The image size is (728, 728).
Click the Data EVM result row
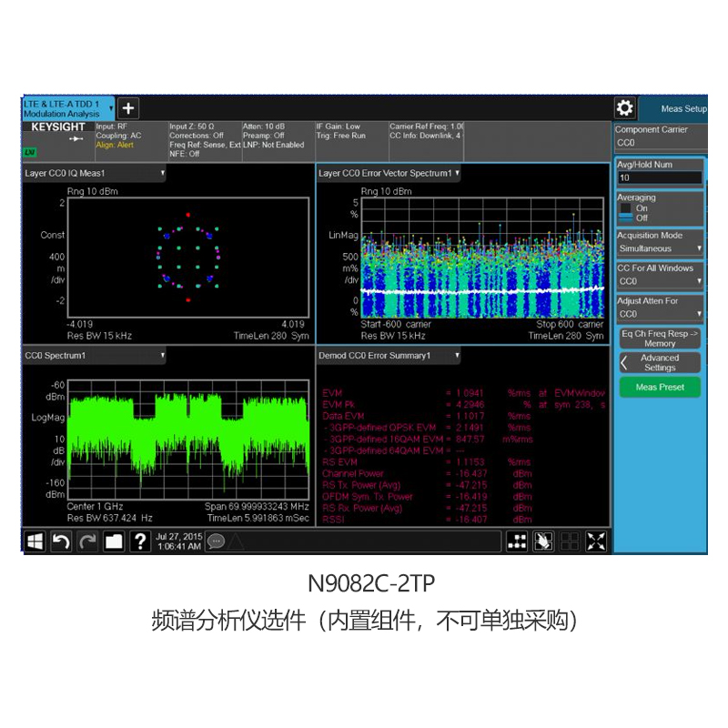pyautogui.click(x=427, y=416)
